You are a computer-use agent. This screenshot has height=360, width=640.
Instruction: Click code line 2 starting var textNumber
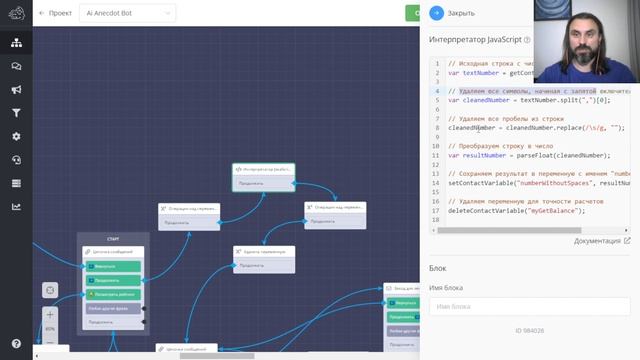tap(491, 73)
